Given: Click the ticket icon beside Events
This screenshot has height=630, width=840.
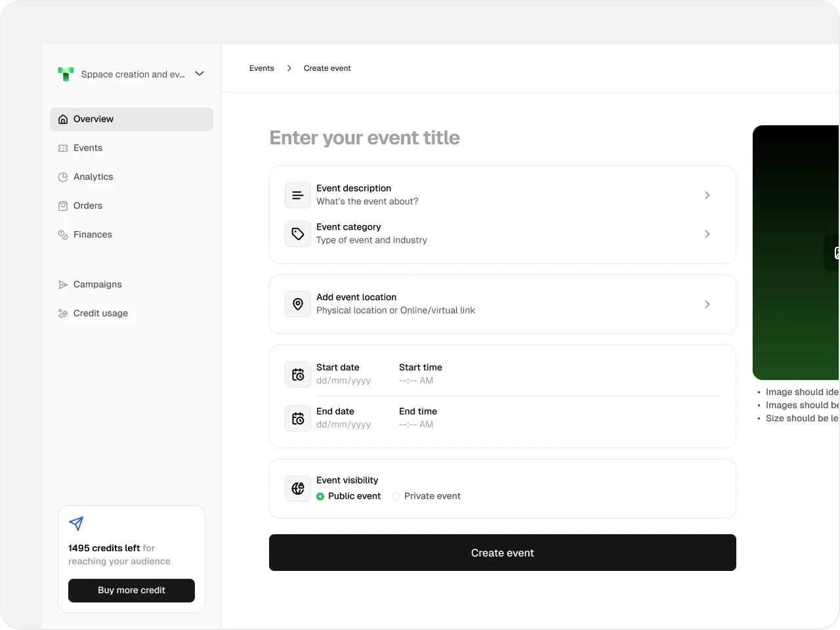Looking at the screenshot, I should tap(63, 148).
